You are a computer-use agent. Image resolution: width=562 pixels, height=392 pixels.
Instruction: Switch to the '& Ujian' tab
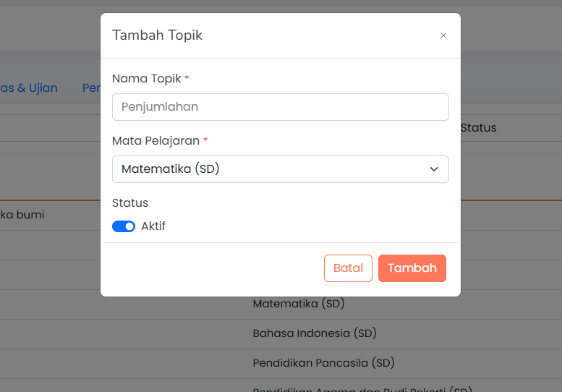(x=29, y=88)
